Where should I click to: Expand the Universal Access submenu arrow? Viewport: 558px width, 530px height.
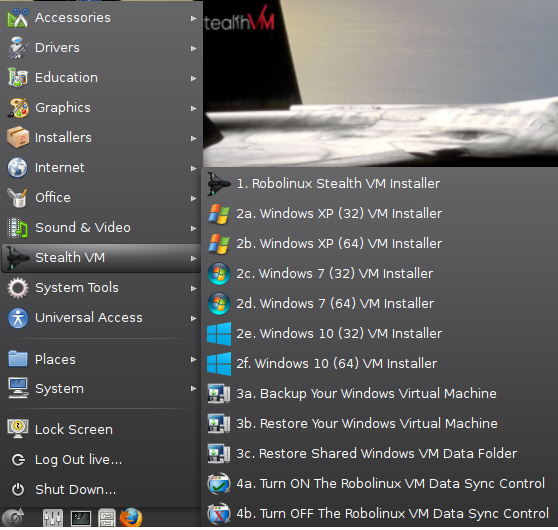tap(193, 318)
